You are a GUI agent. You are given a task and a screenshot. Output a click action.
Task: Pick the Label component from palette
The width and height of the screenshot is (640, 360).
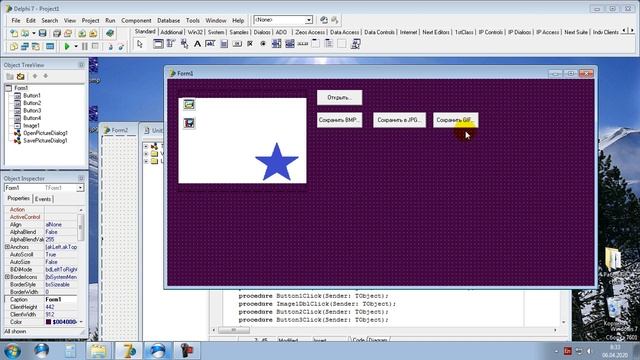197,44
